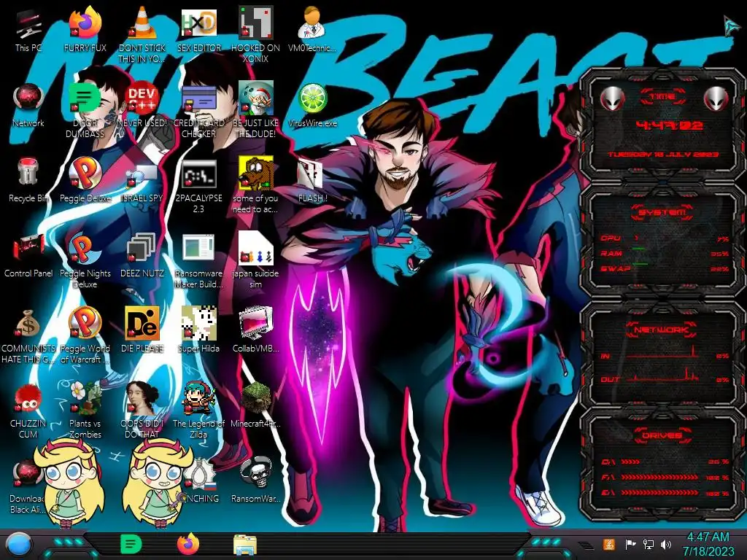This screenshot has width=747, height=560.
Task: Click the NETWORK widget header
Action: (x=661, y=329)
